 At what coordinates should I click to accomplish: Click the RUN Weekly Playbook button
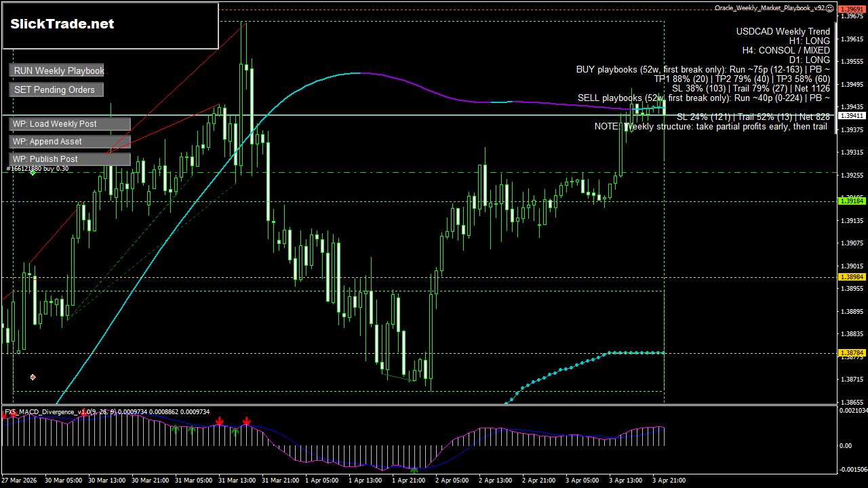point(57,70)
